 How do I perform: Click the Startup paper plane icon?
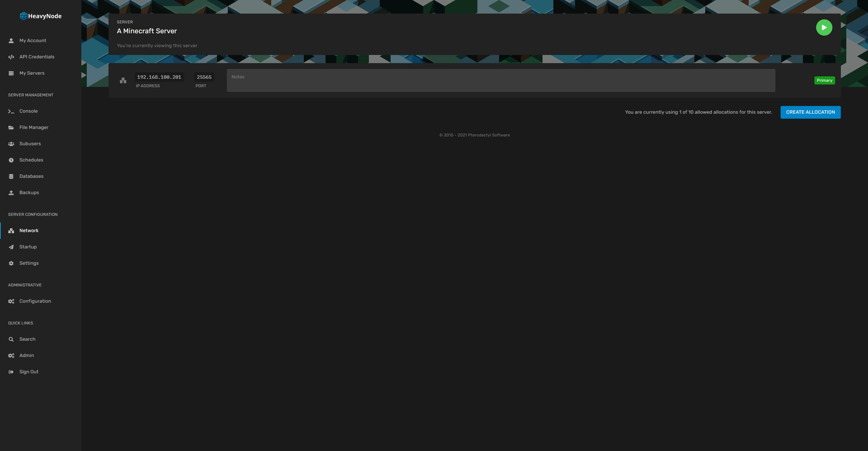11,247
